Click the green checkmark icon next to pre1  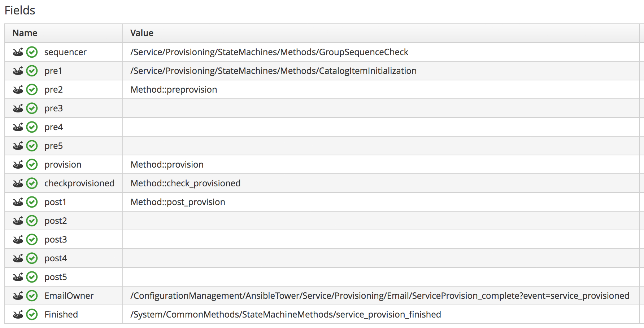pos(32,71)
